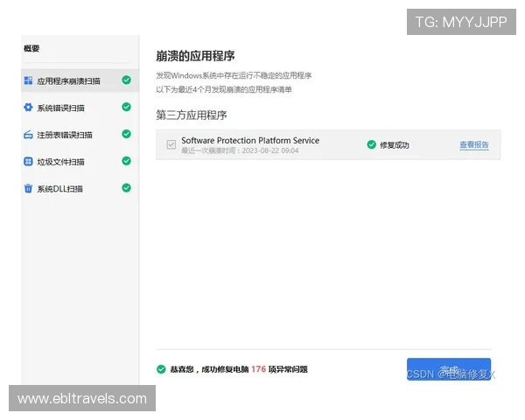Click the 垃圾文件扫描 icon
Image resolution: width=525 pixels, height=420 pixels.
click(29, 161)
